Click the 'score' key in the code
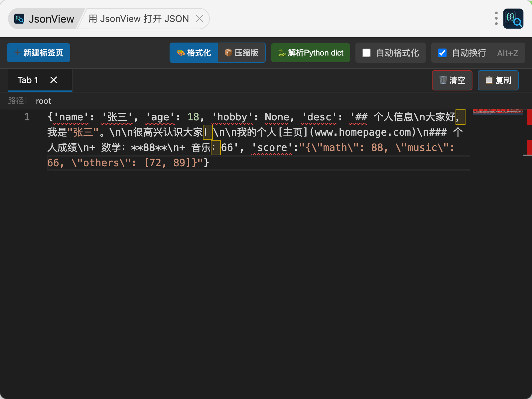This screenshot has height=399, width=532. click(x=272, y=148)
